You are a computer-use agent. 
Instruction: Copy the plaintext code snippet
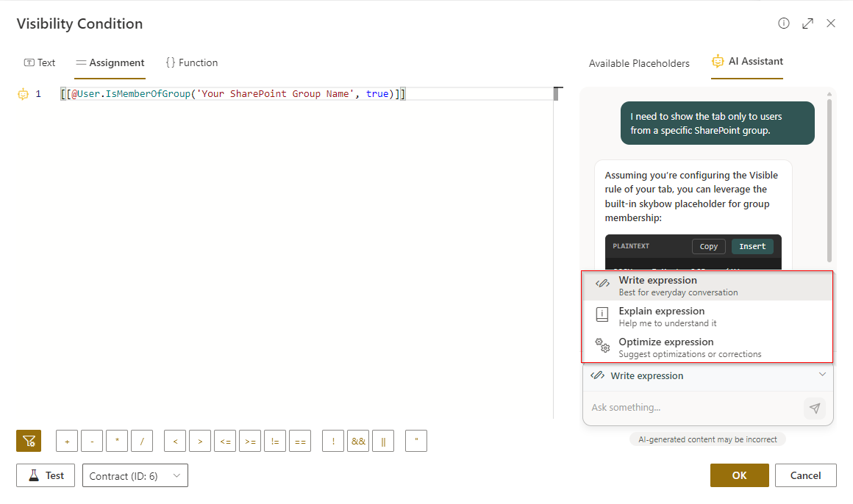709,247
